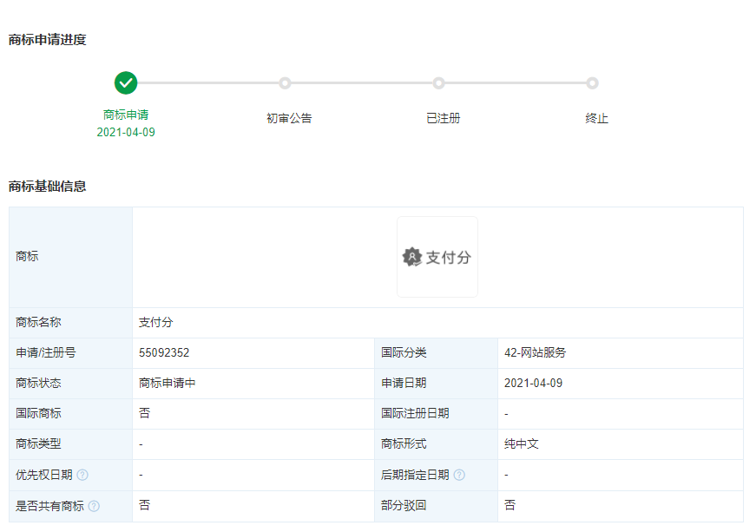Click the 商标申请中 status value
The height and width of the screenshot is (532, 756).
point(167,383)
